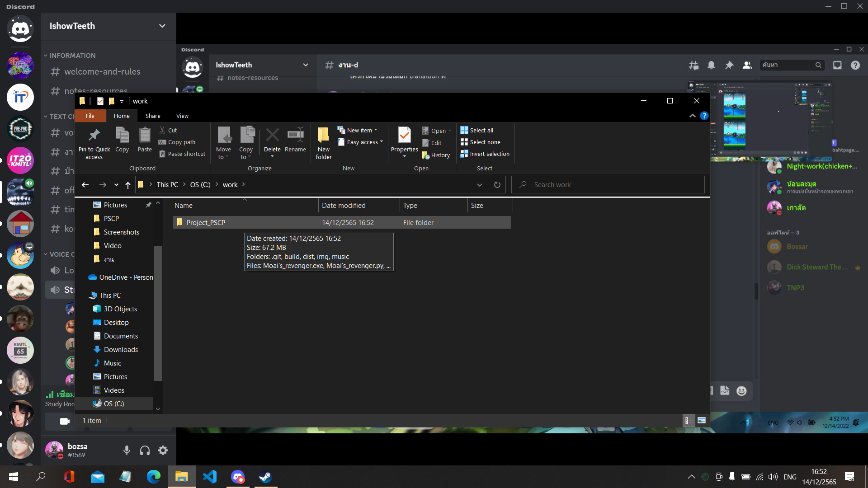Click the New folder icon

(x=323, y=135)
